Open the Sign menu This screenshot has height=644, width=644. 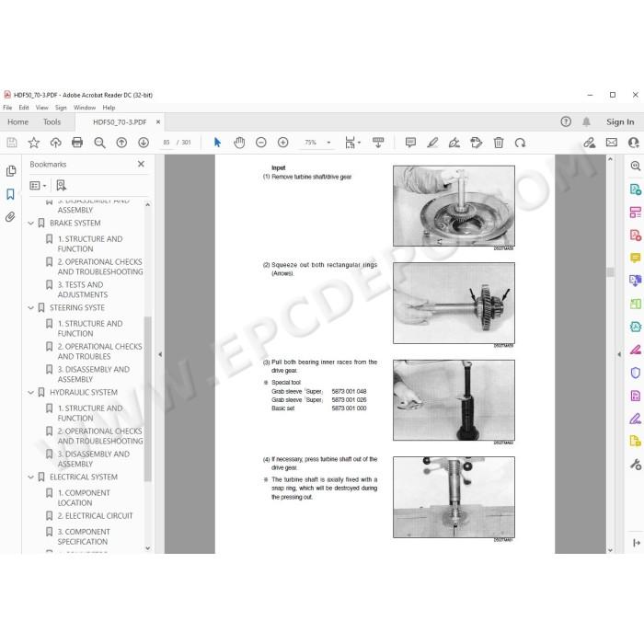pyautogui.click(x=61, y=108)
